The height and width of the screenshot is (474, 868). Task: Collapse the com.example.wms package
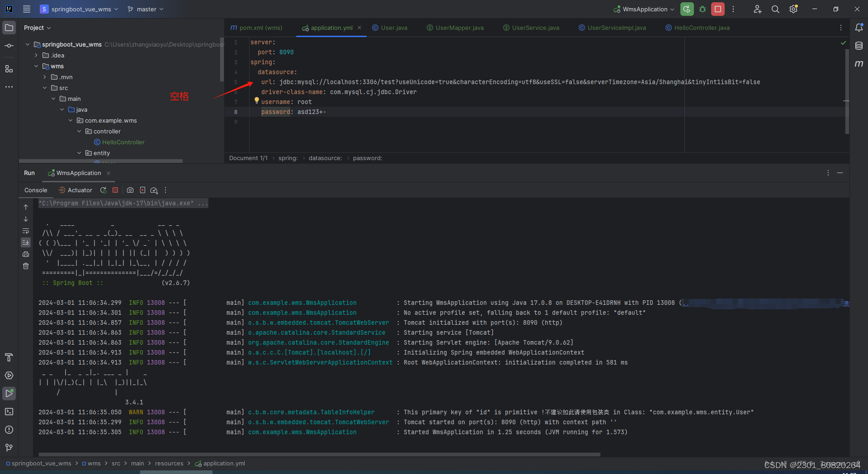point(70,120)
